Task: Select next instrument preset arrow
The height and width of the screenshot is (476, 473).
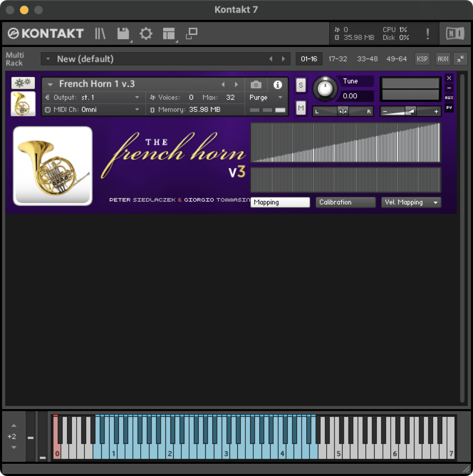Action: (236, 85)
